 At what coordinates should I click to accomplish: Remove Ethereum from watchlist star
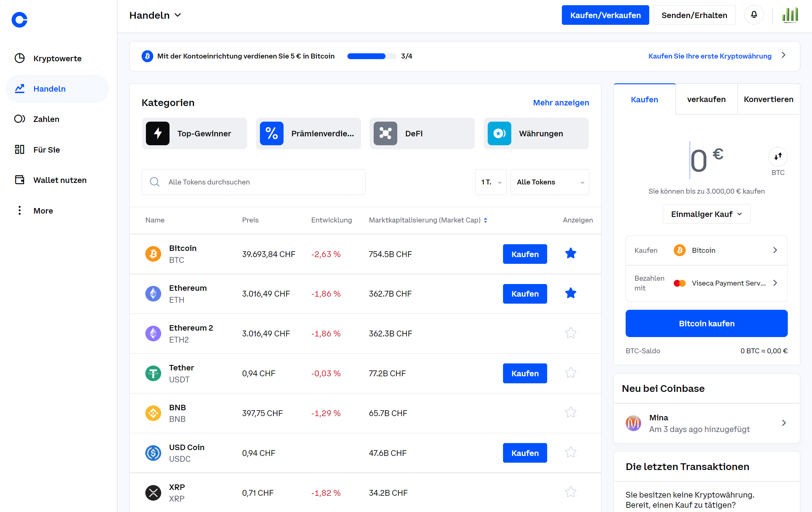(570, 293)
